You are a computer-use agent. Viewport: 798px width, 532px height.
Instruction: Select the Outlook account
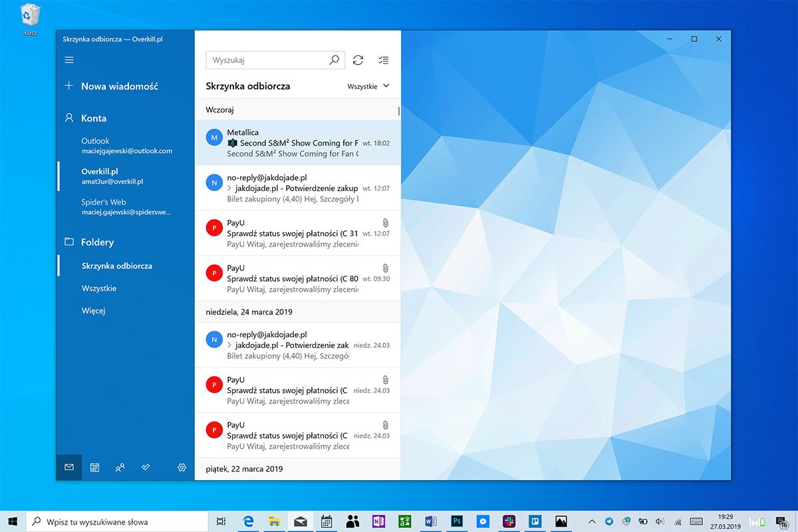tap(124, 146)
